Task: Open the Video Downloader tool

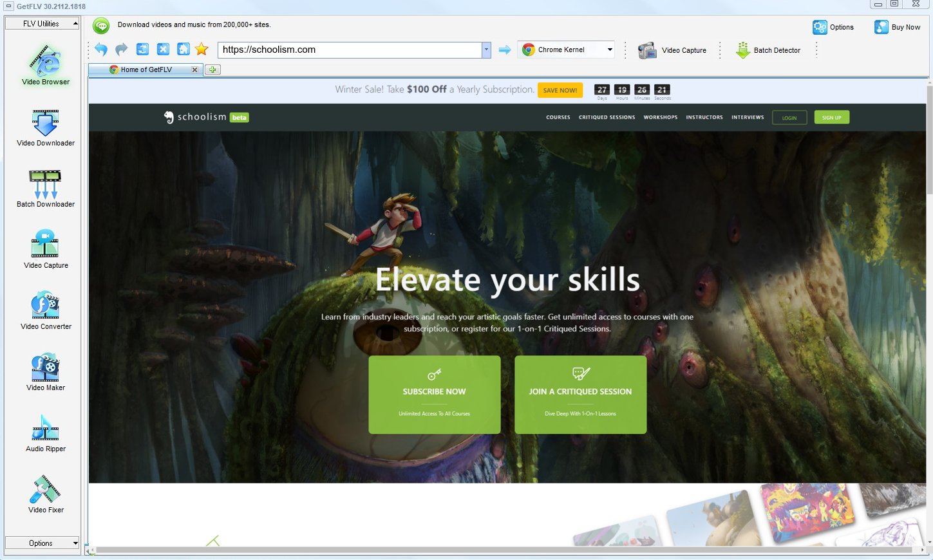Action: pos(46,127)
